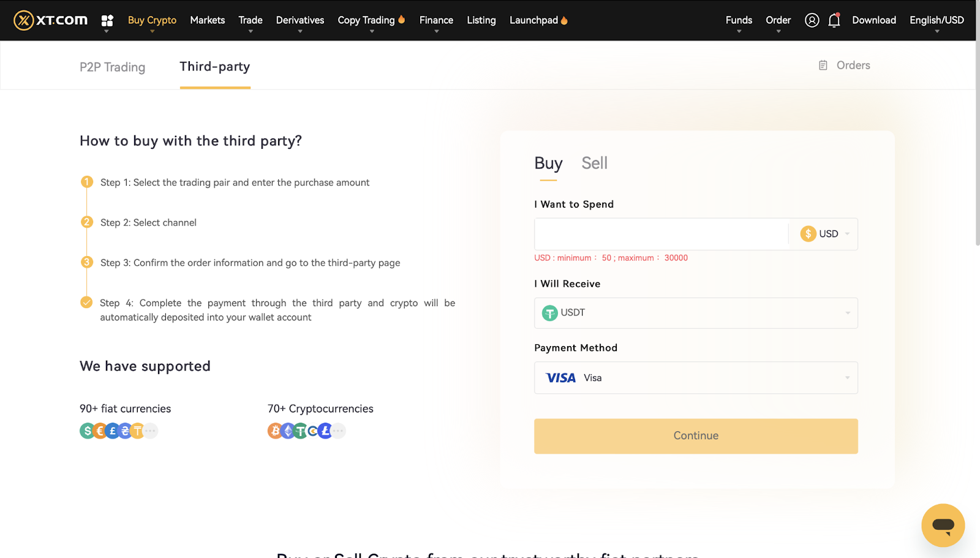
Task: Open the USDT receive dropdown
Action: click(696, 313)
